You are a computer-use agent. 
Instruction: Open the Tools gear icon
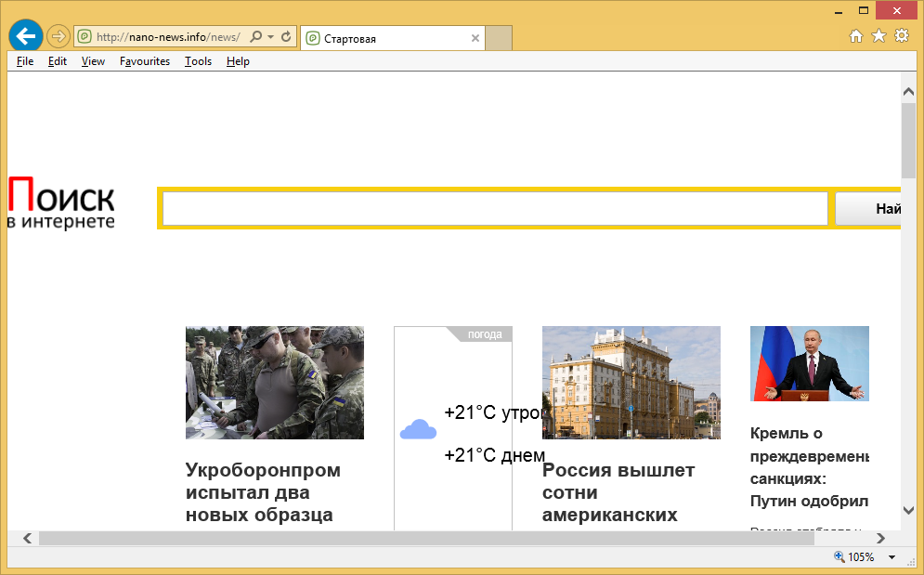tap(902, 36)
